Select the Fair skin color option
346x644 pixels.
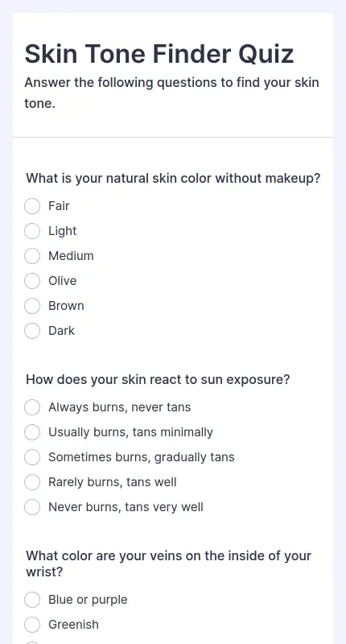(32, 206)
